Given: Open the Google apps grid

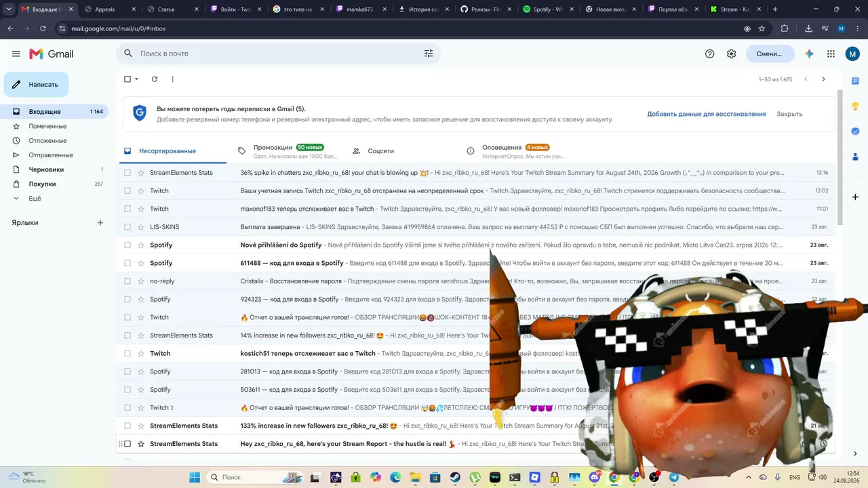Looking at the screenshot, I should (x=831, y=54).
